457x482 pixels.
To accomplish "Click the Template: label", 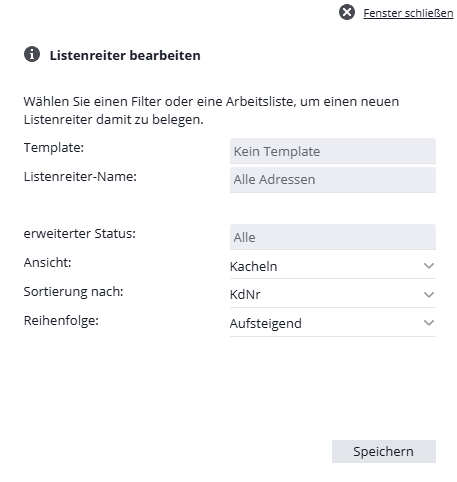I will [x=54, y=147].
